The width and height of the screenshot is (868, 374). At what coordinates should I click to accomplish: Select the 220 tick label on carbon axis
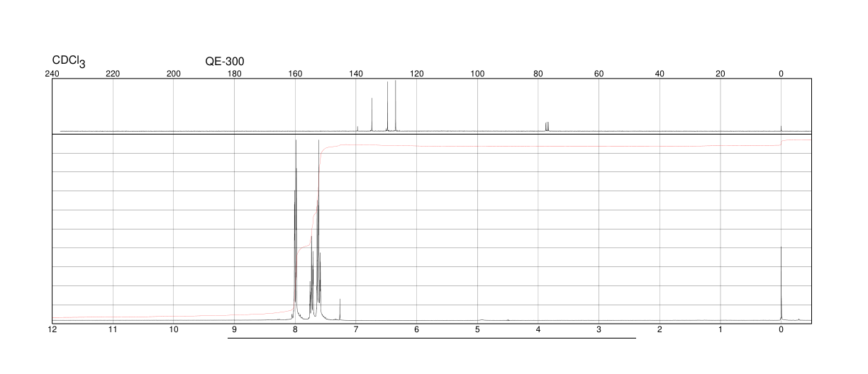113,74
